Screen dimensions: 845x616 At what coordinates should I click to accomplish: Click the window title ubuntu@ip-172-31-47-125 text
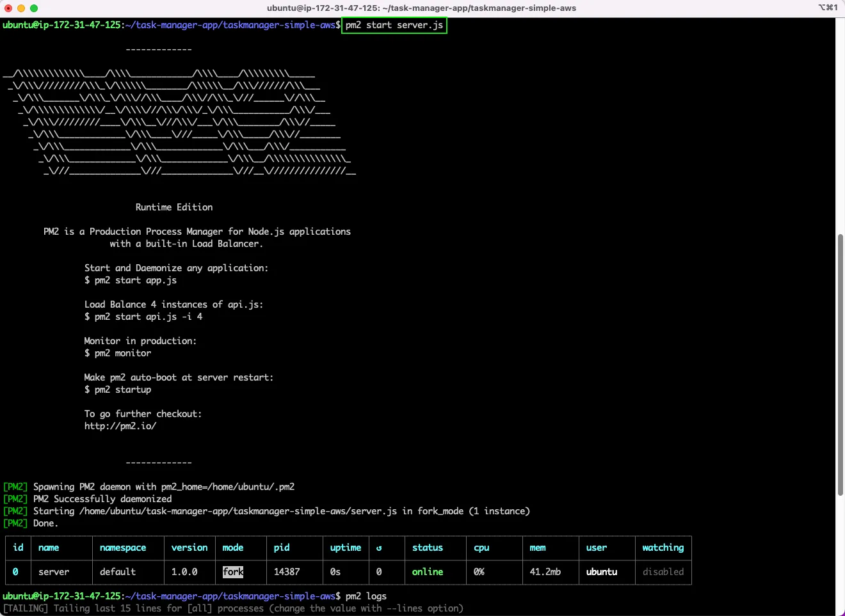421,8
